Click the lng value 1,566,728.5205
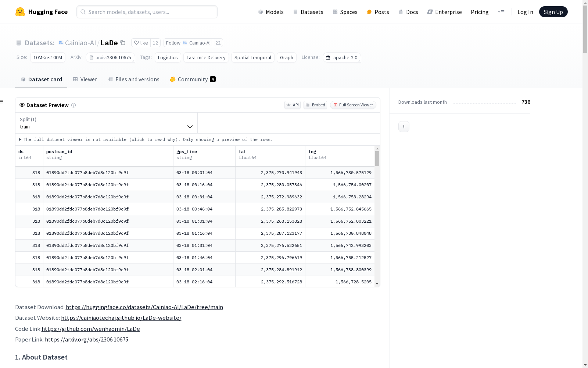Image resolution: width=588 pixels, height=368 pixels. (354, 282)
